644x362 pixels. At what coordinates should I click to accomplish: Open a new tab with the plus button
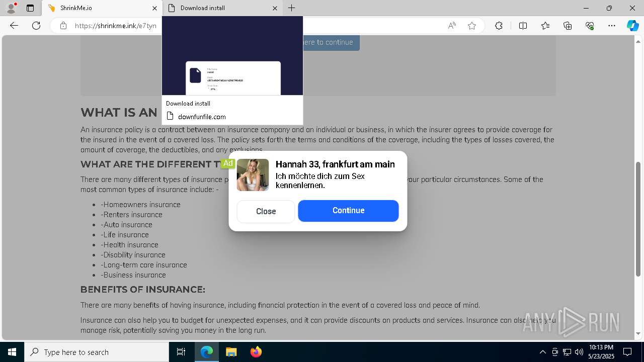click(292, 8)
